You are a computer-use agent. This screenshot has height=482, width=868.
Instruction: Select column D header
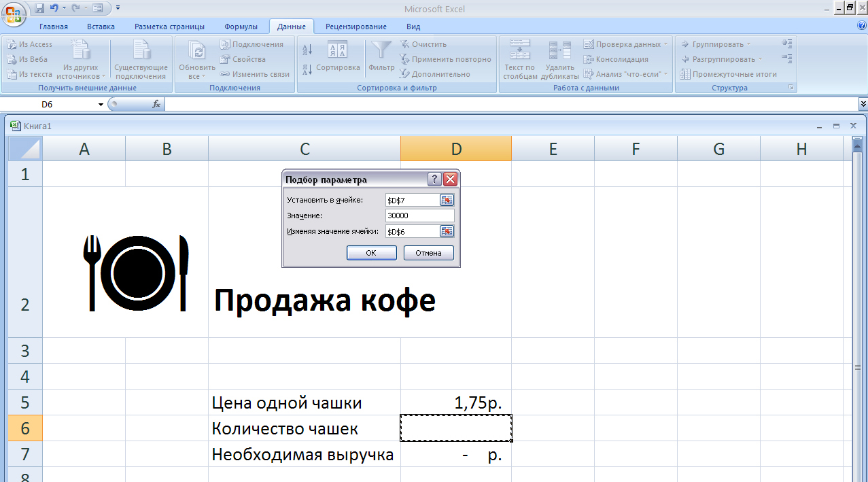tap(456, 149)
